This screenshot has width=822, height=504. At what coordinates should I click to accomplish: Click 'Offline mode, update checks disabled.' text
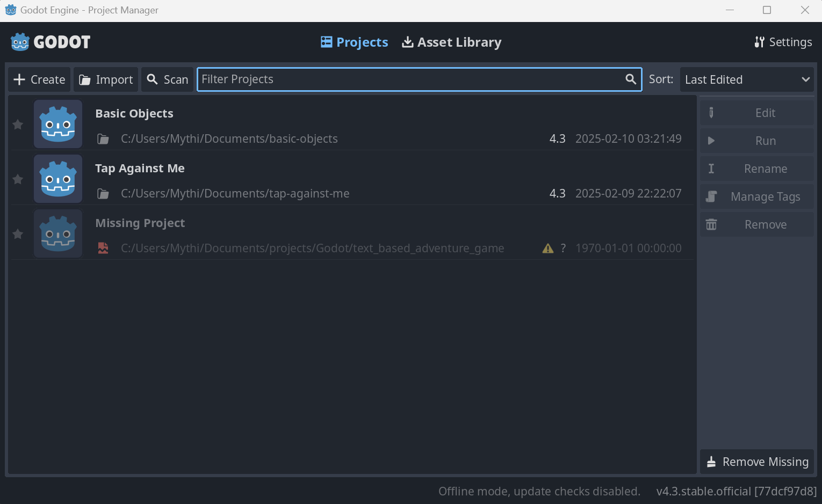click(x=539, y=492)
